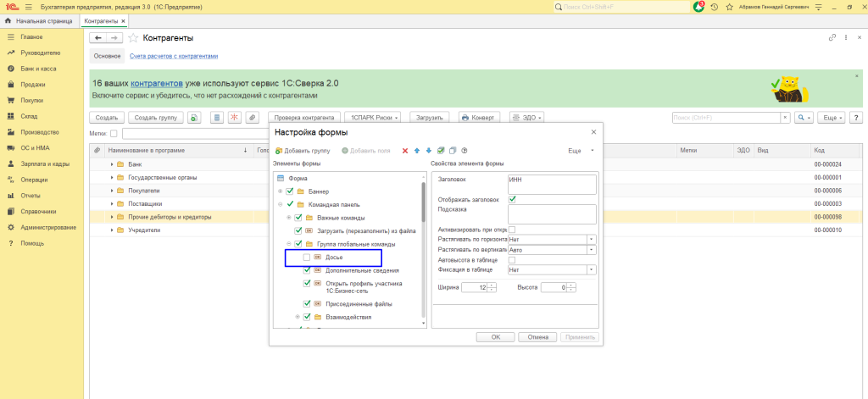
Task: Open Счета расчетов с контрагентами link
Action: pos(174,56)
